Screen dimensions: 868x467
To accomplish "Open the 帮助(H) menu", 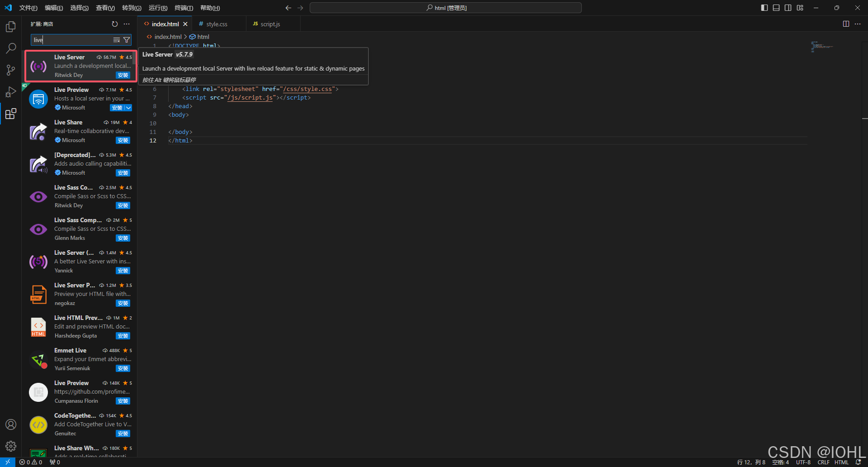I will [210, 8].
